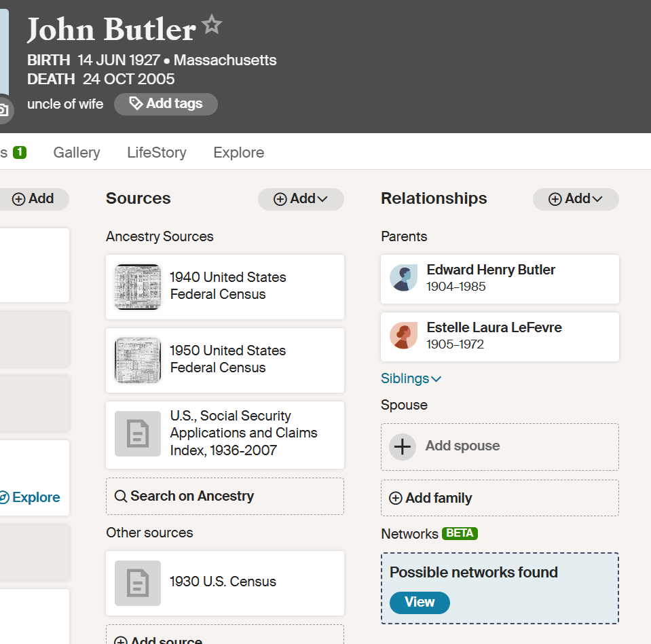The image size is (651, 644).
Task: Open the Explore tab
Action: tap(239, 153)
